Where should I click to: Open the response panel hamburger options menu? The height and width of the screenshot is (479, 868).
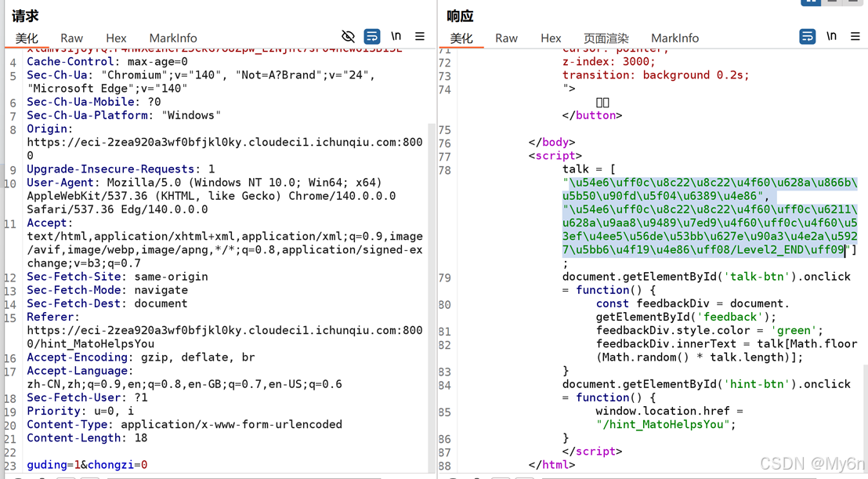855,37
